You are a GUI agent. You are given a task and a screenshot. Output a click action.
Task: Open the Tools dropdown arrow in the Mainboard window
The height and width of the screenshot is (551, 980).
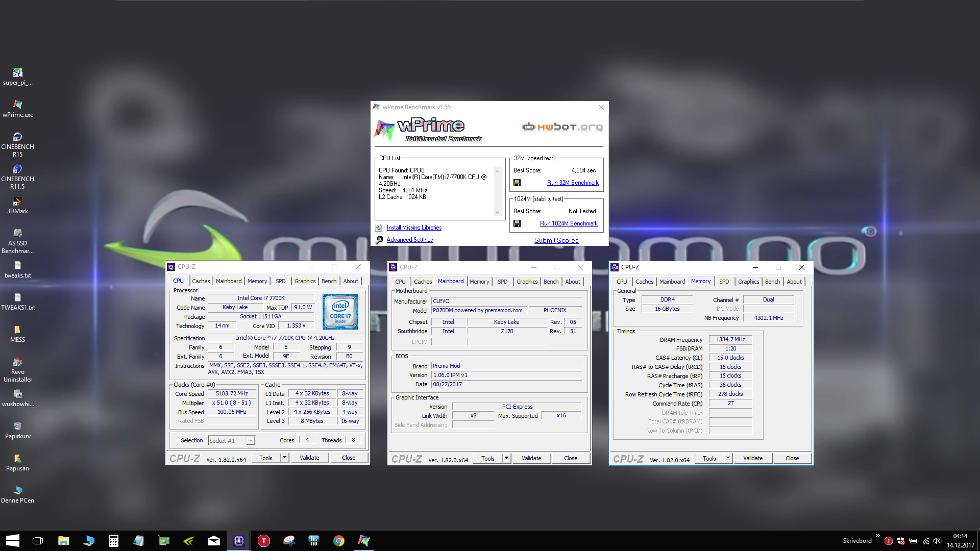click(x=507, y=458)
